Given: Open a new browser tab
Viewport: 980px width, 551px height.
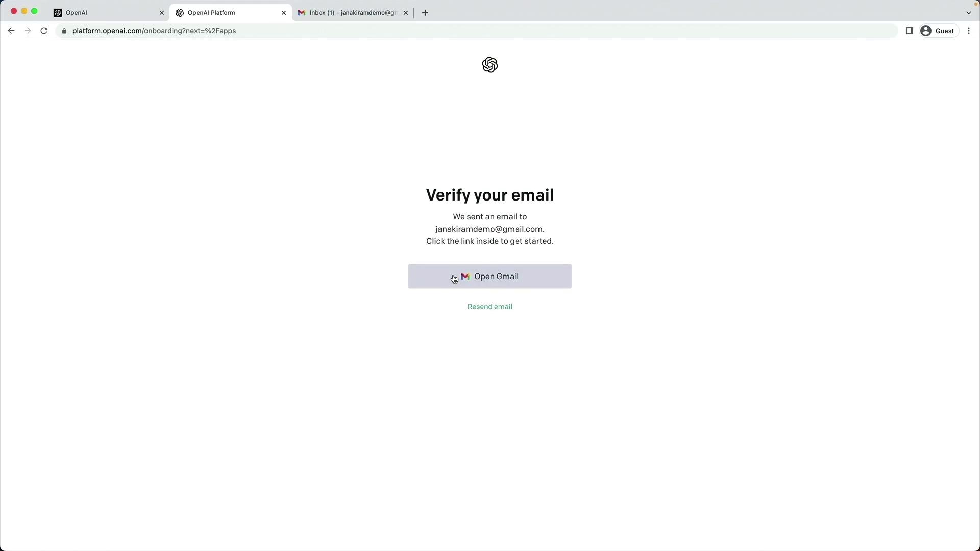Looking at the screenshot, I should point(425,13).
